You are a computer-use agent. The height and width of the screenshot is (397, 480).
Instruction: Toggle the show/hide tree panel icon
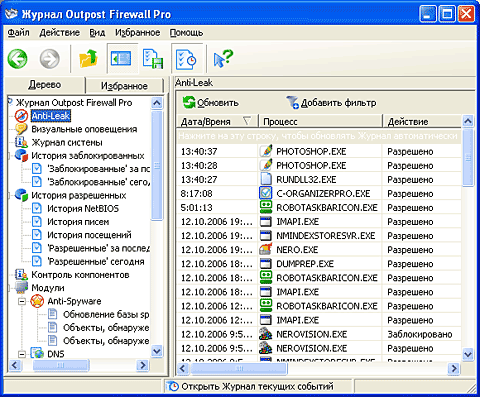(121, 59)
